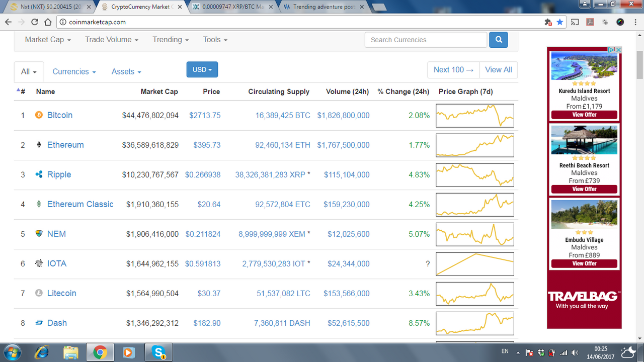Screen dimensions: 644x362
Task: Open the Adobe Acrobat PDF extension
Action: 590,22
